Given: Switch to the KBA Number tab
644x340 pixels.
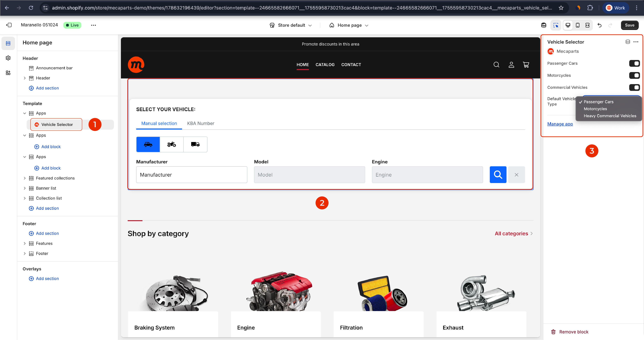Looking at the screenshot, I should [x=201, y=123].
